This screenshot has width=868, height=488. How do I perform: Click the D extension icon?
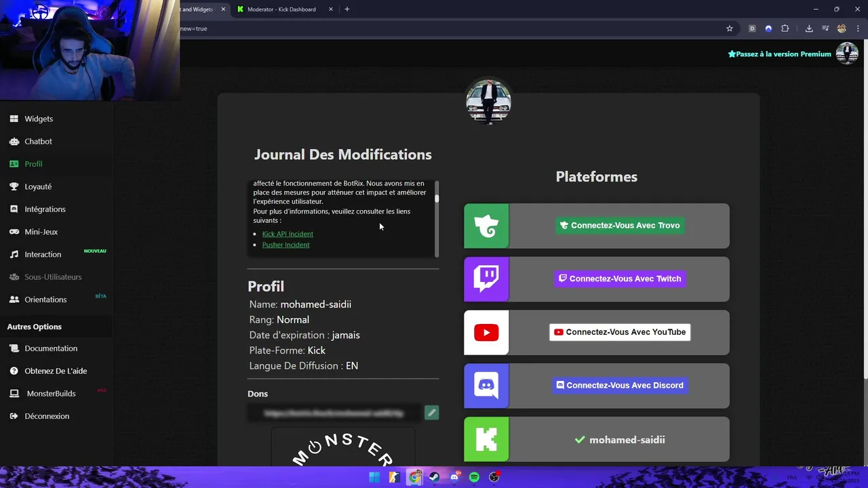tap(752, 28)
